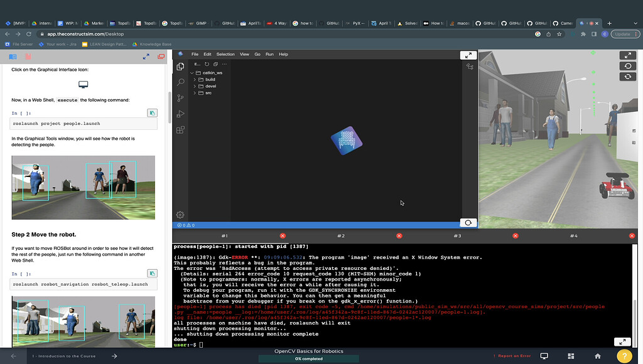643x364 pixels.
Task: Switch to web shell tab #2
Action: click(340, 236)
